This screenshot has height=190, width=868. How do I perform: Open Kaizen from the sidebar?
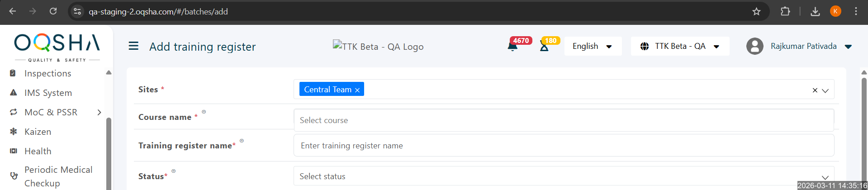pos(38,132)
